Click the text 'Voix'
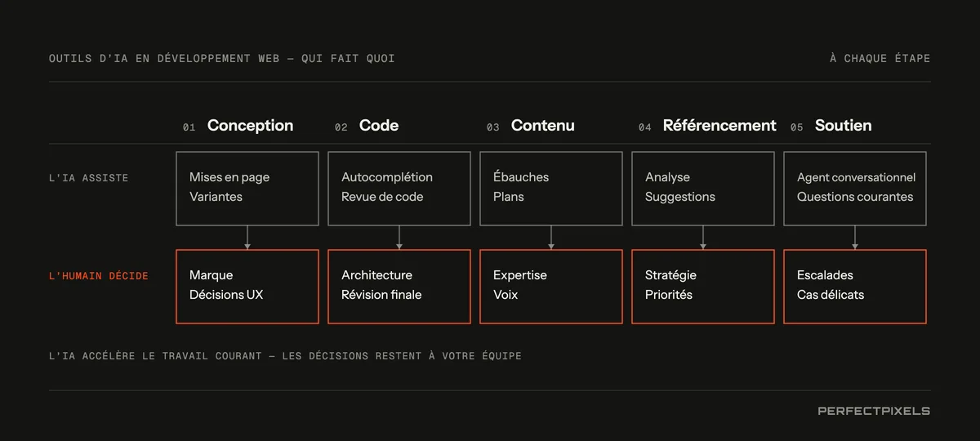The height and width of the screenshot is (441, 980). (x=506, y=295)
